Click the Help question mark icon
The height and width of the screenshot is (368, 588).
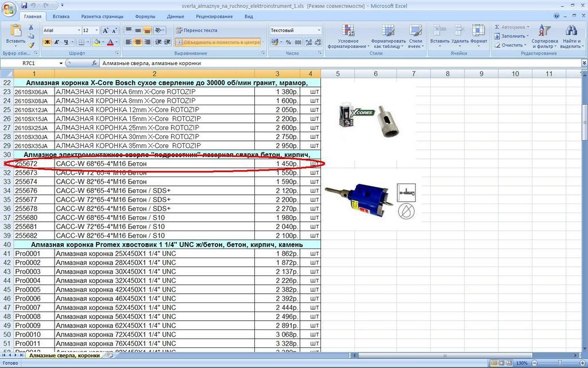click(556, 16)
